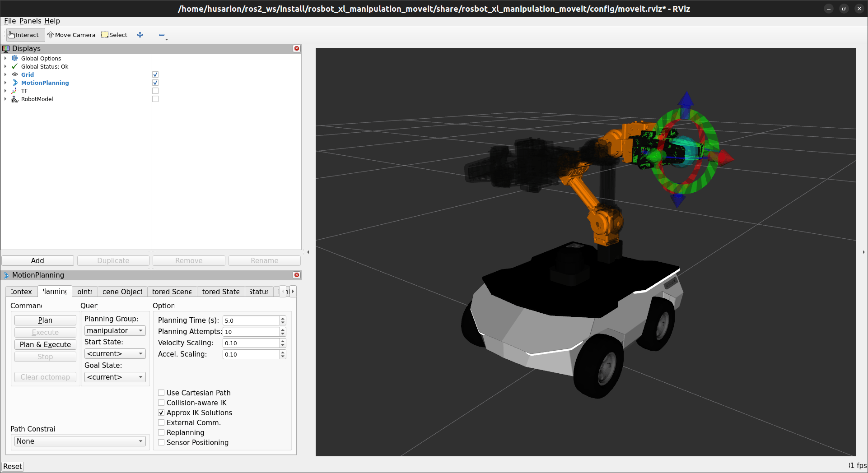Screen dimensions: 868x473
Task: Click the red arrow of the interactive marker
Action: [726, 158]
